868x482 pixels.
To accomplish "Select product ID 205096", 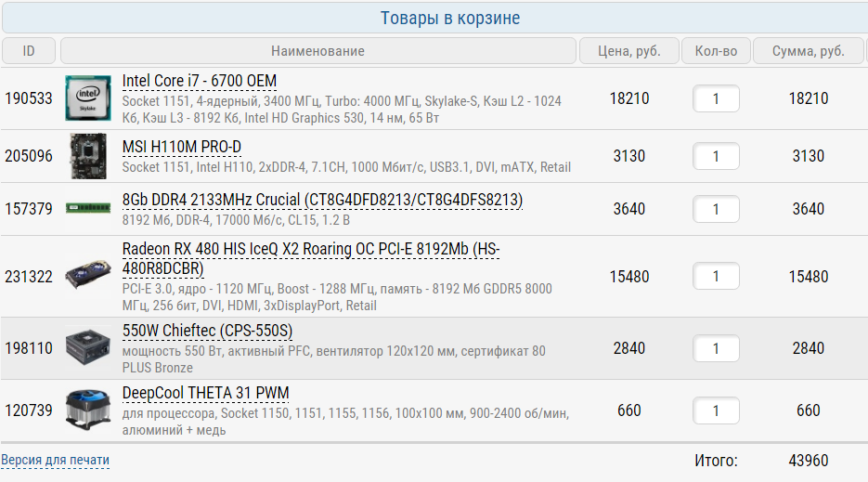I will 29,156.
